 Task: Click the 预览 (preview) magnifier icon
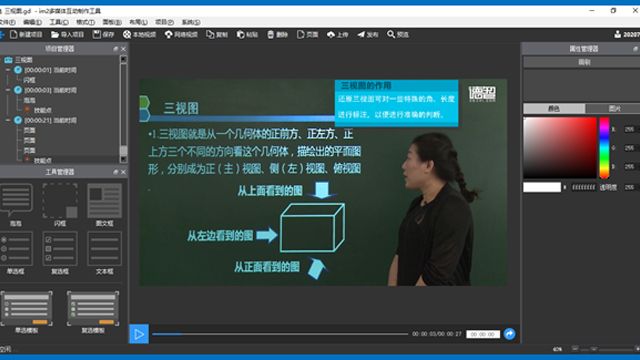(391, 34)
